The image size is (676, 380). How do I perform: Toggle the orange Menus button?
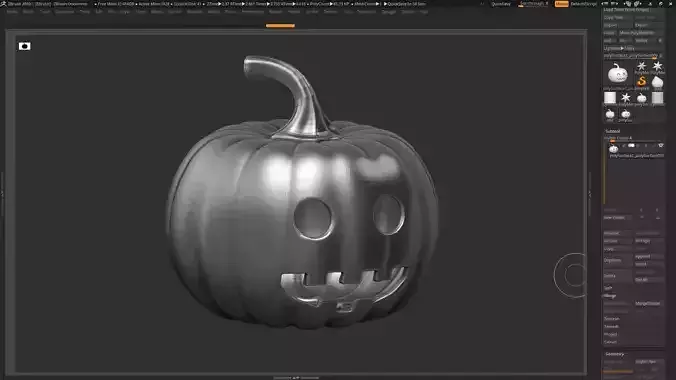[561, 4]
